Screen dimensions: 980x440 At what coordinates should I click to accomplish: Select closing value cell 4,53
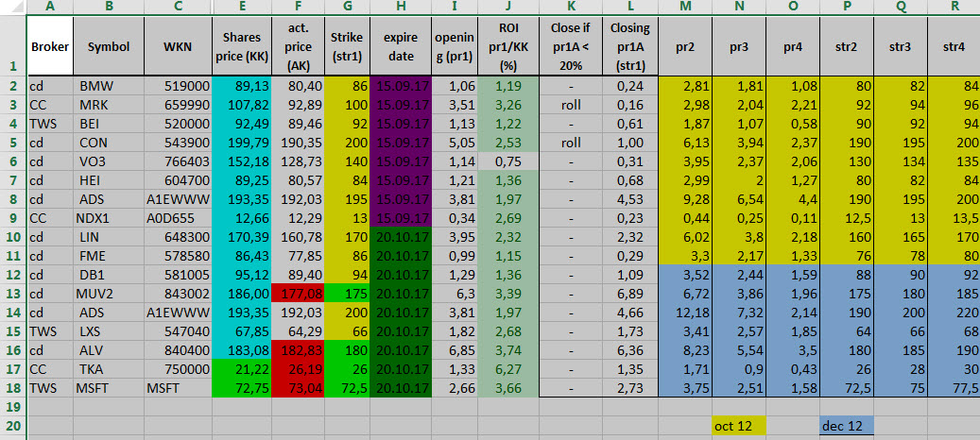630,198
